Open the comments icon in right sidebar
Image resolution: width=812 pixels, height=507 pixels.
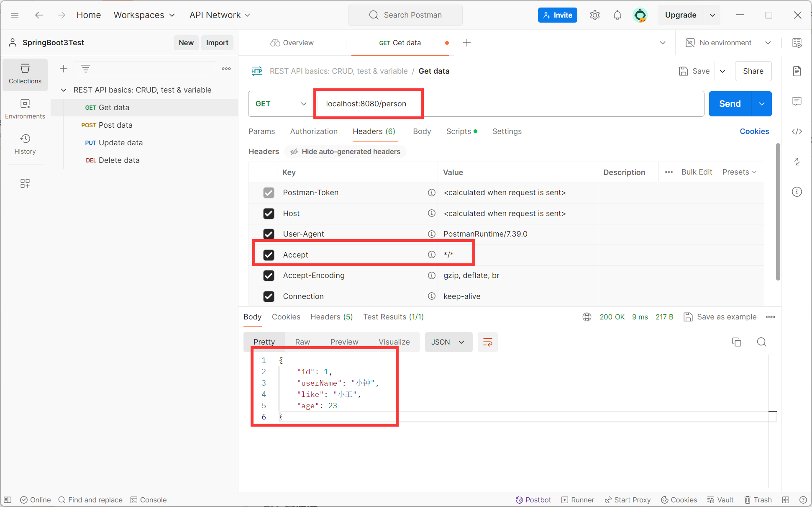pyautogui.click(x=797, y=101)
